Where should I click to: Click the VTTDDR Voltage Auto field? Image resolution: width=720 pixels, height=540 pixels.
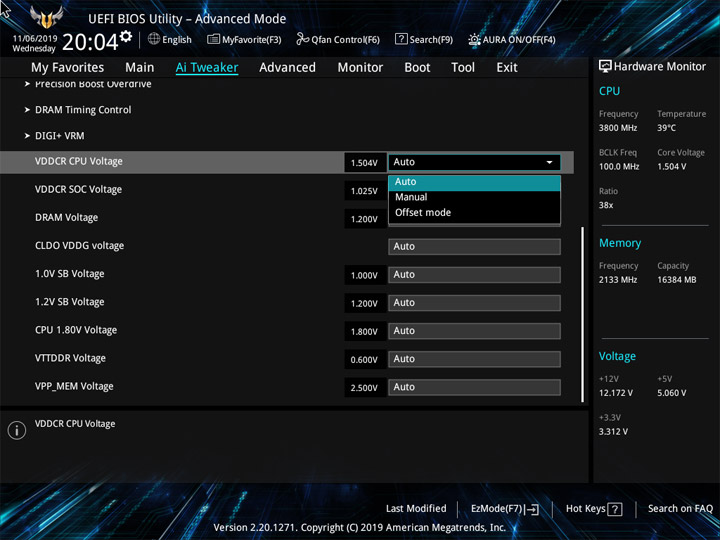point(474,359)
